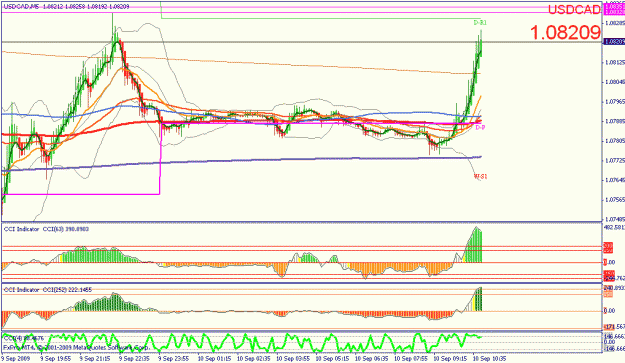Click the 1.07885 price axis value

(x=615, y=121)
